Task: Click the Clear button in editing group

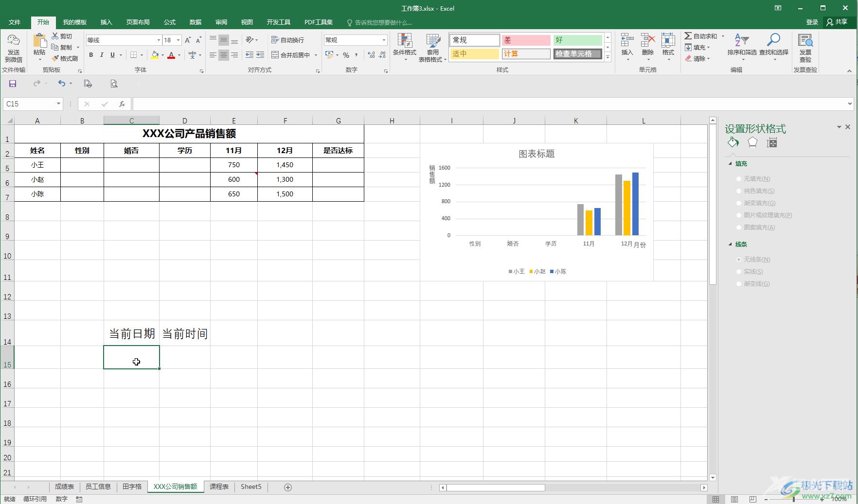Action: 697,58
